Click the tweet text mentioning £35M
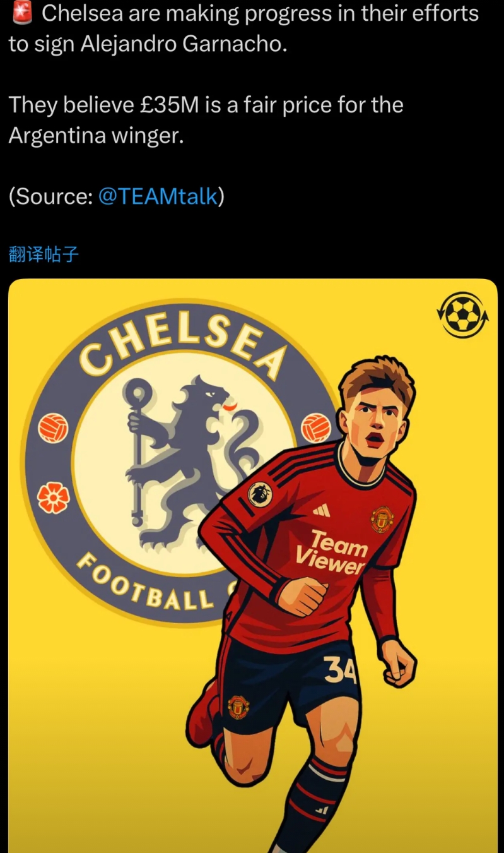 coord(206,120)
